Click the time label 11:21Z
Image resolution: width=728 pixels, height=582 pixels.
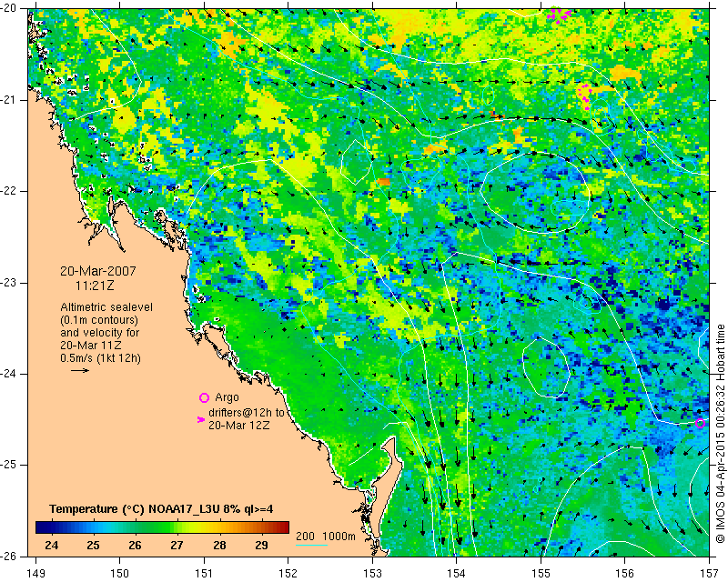(x=95, y=286)
